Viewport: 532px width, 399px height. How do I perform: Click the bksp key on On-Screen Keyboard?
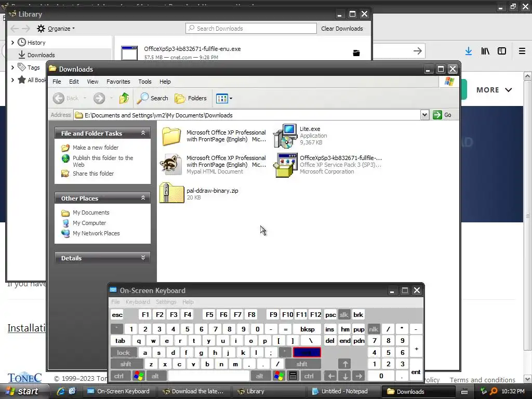[x=307, y=329]
